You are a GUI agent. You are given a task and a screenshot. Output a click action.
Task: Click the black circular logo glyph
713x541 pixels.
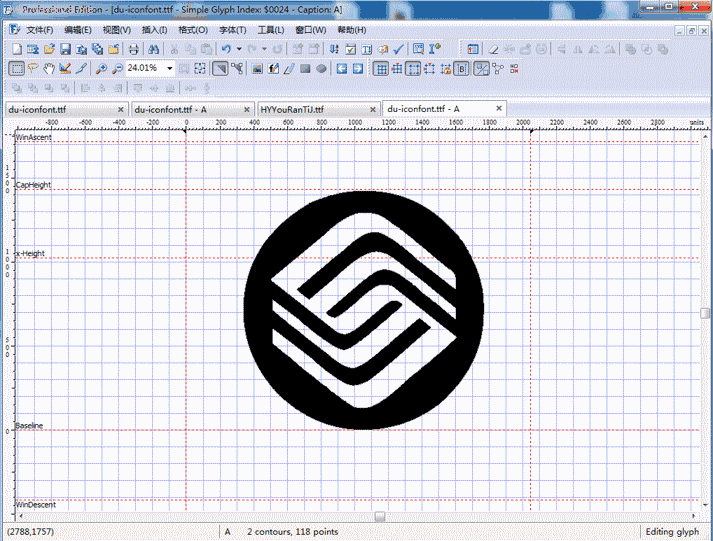pyautogui.click(x=364, y=310)
